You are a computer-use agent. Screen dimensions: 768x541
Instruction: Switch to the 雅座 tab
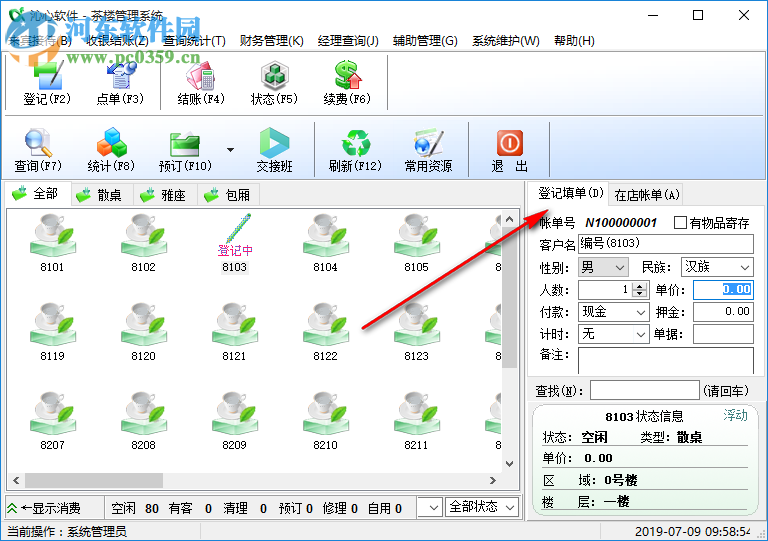[x=166, y=195]
